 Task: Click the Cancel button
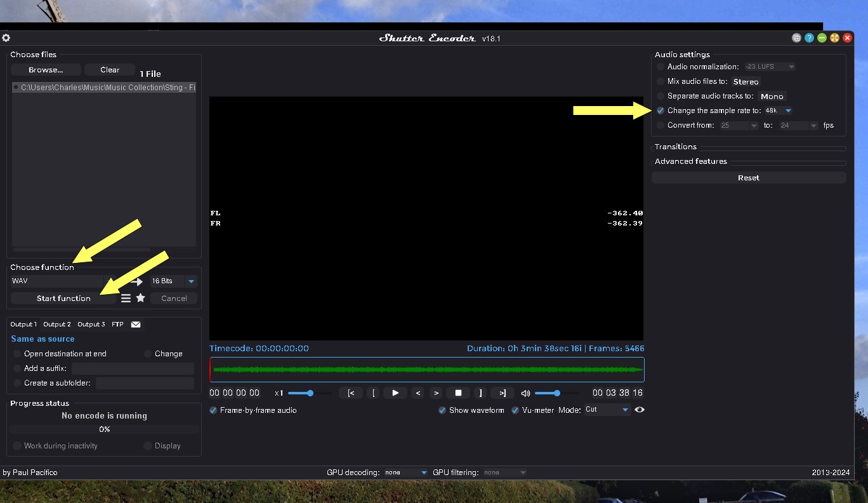point(174,298)
